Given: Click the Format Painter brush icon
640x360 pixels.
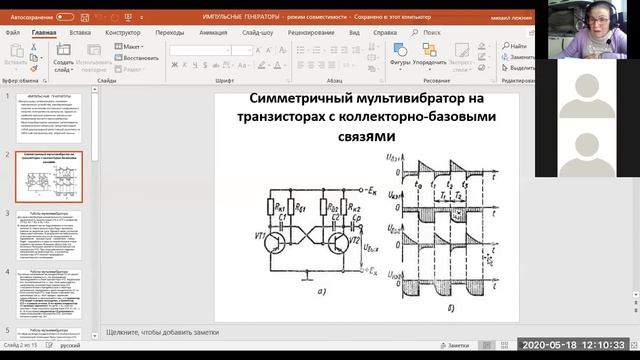Looking at the screenshot, I should pyautogui.click(x=34, y=68).
